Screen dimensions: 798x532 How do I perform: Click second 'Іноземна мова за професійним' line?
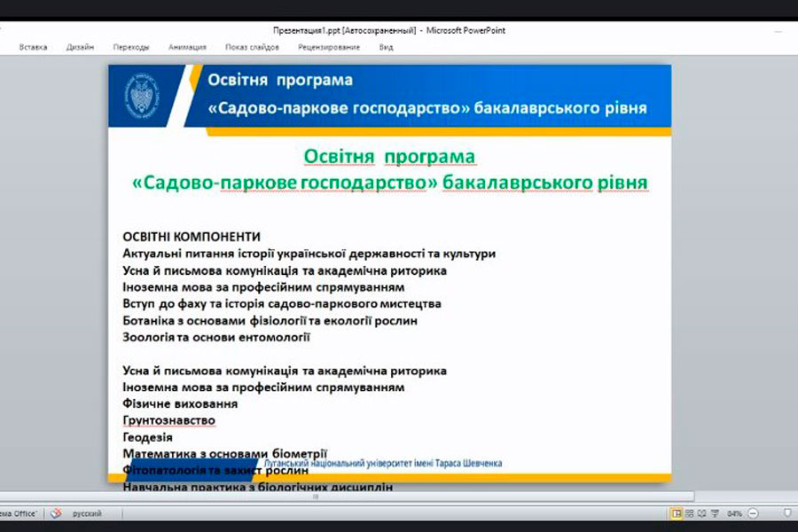pos(263,387)
